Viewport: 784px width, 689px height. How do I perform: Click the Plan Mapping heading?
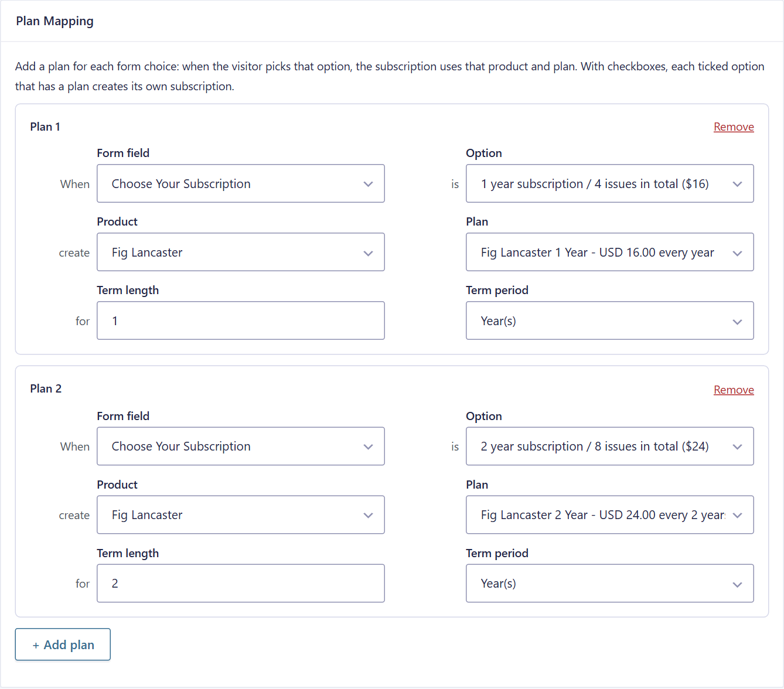point(54,21)
